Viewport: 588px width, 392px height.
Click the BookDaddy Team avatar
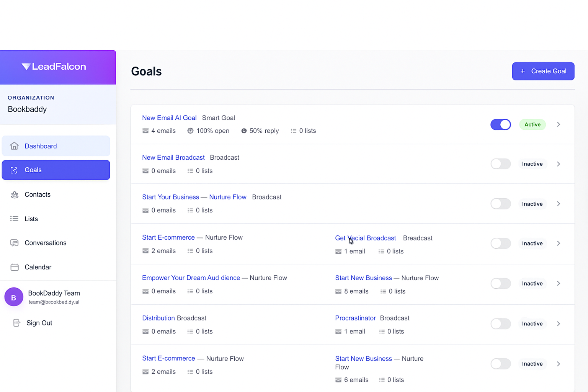(14, 297)
